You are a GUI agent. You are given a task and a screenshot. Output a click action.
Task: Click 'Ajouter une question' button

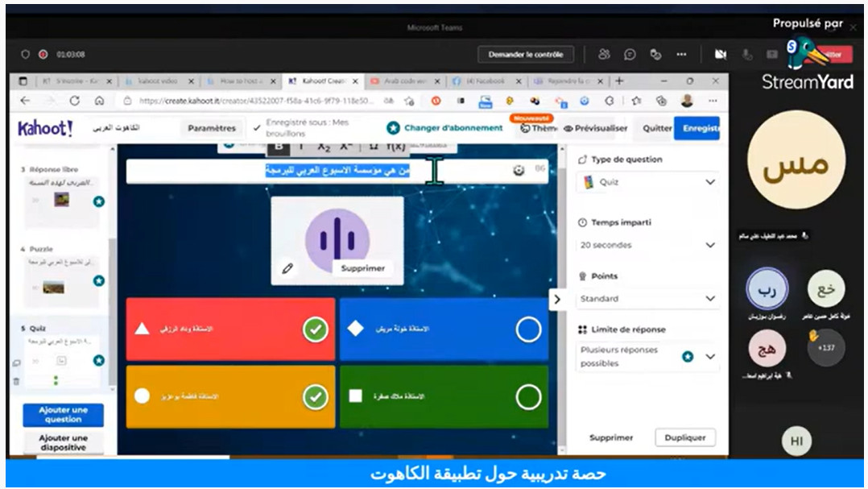(63, 415)
